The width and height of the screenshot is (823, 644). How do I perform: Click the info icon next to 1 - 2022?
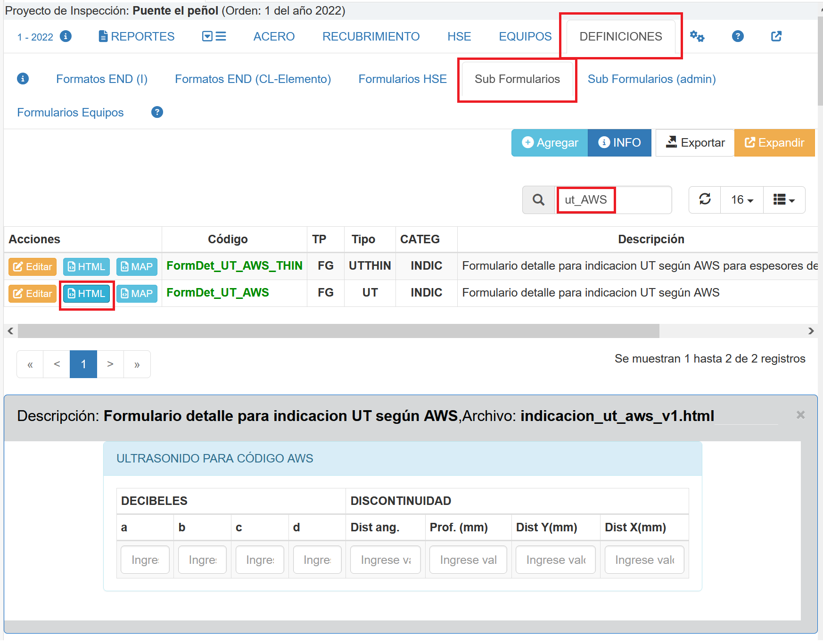(x=66, y=36)
